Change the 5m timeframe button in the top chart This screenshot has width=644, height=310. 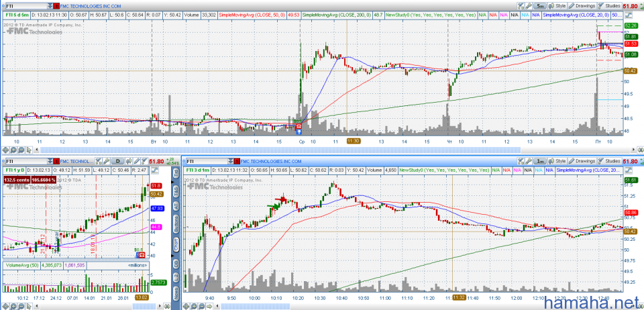[x=539, y=6]
